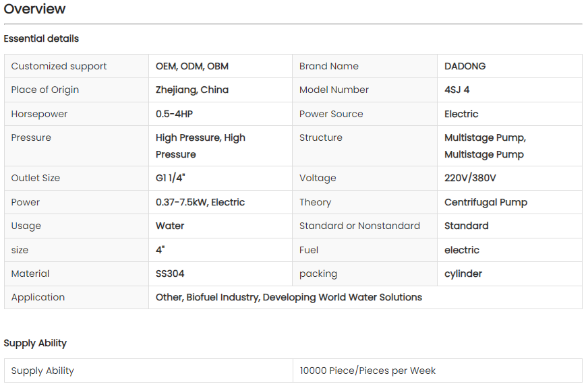Click the Customized support label

[59, 66]
